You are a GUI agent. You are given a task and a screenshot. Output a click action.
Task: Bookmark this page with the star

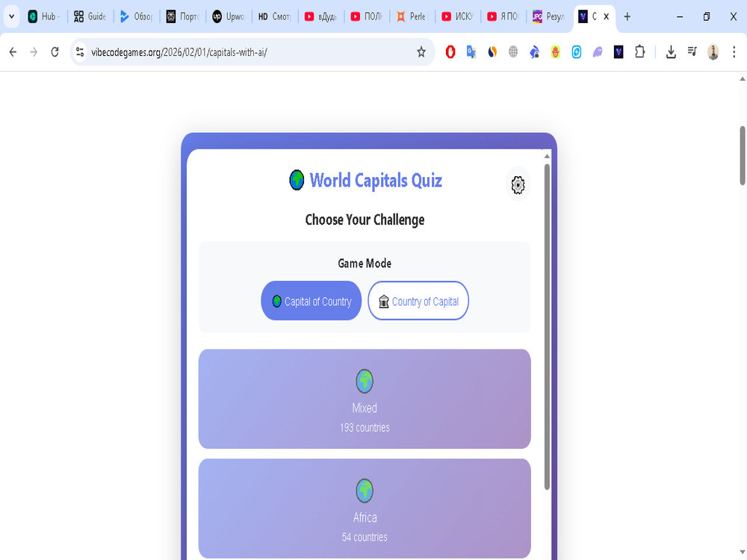pyautogui.click(x=421, y=52)
